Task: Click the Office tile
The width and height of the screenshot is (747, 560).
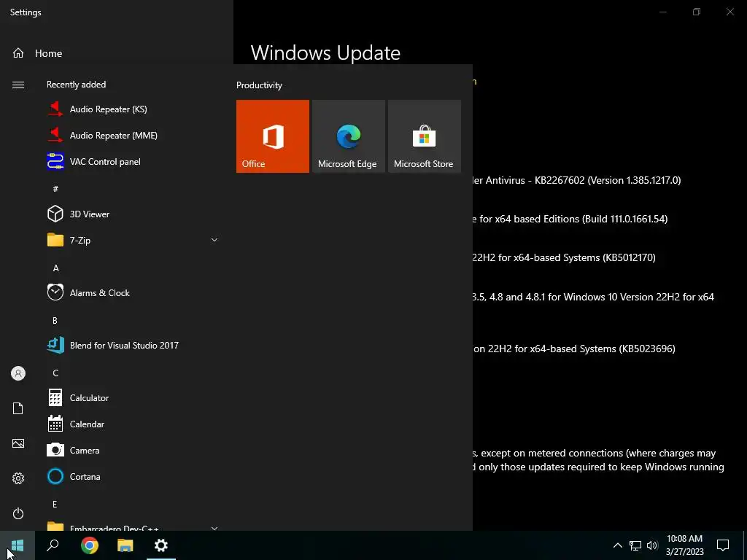Action: point(273,136)
